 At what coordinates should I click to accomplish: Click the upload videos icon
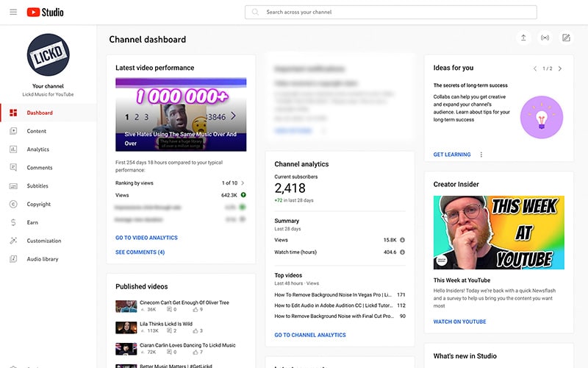523,38
